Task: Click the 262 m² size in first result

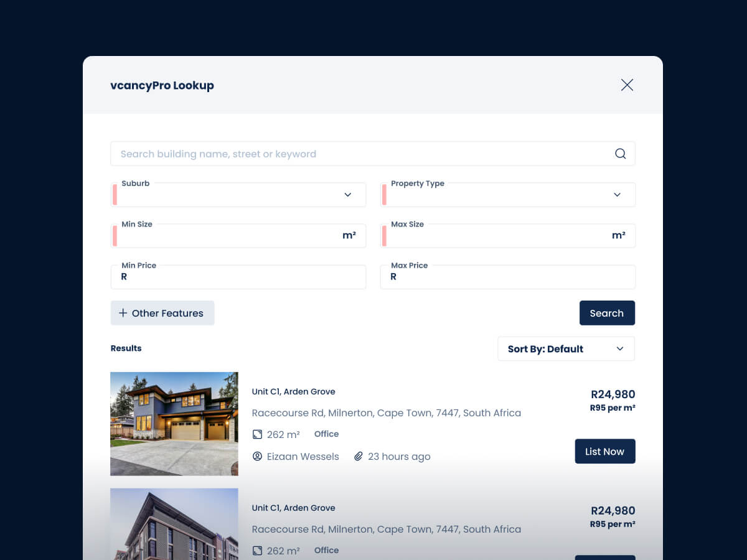Action: tap(283, 435)
